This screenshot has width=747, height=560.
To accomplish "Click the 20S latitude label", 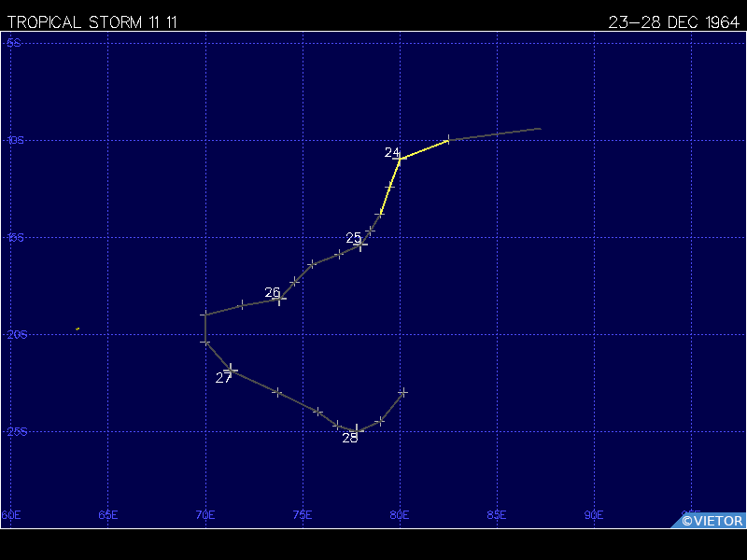I will [x=17, y=335].
